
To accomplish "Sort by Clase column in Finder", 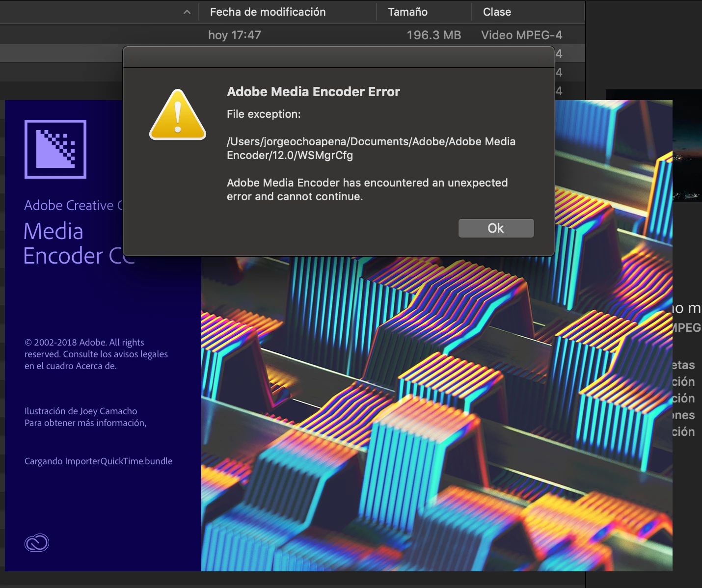I will (x=497, y=12).
